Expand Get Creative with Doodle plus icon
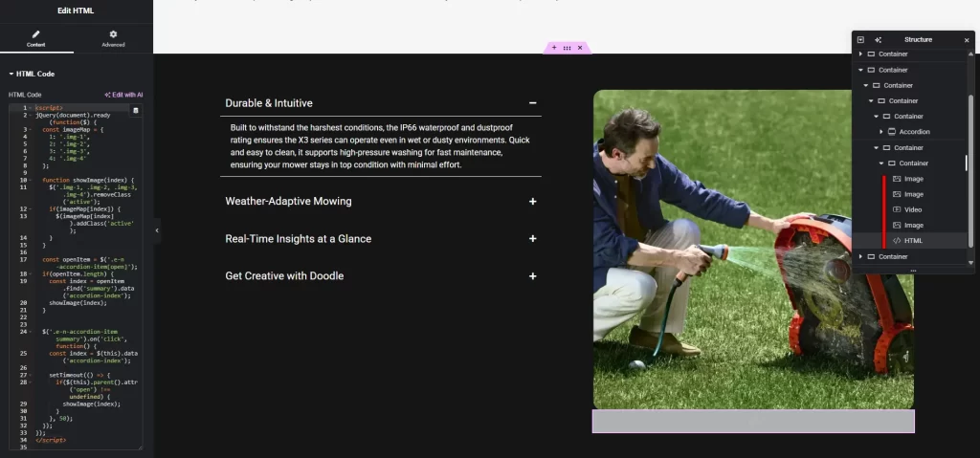 click(532, 276)
